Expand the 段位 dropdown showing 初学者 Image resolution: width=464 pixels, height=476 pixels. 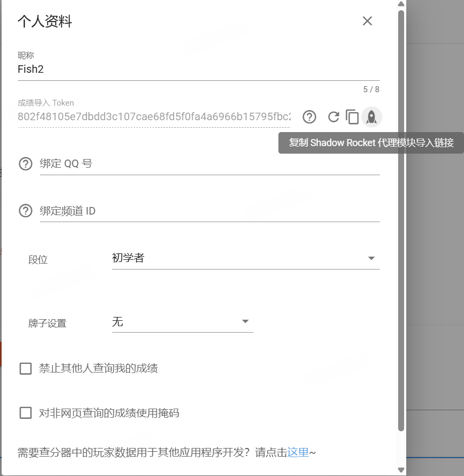coord(245,258)
